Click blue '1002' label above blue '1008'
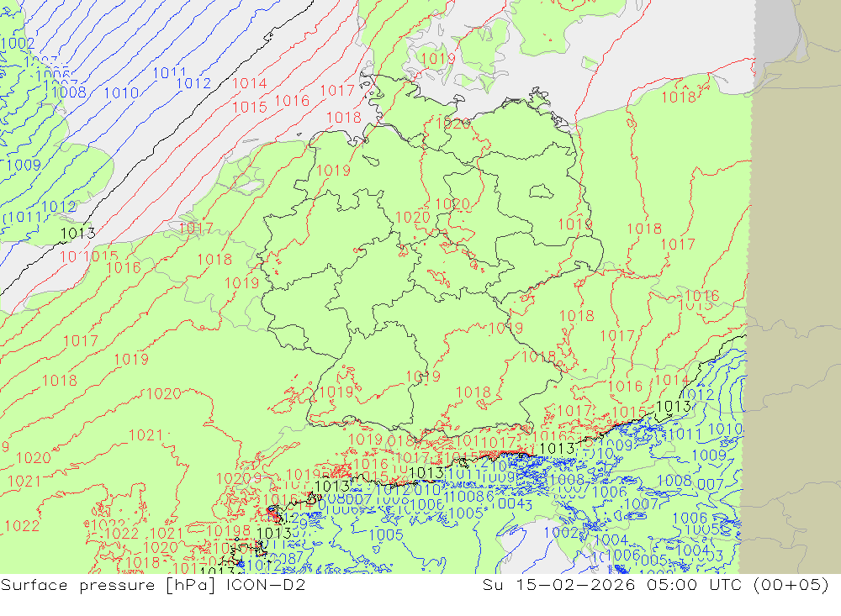Viewport: 841px width, 616px height. pyautogui.click(x=18, y=43)
